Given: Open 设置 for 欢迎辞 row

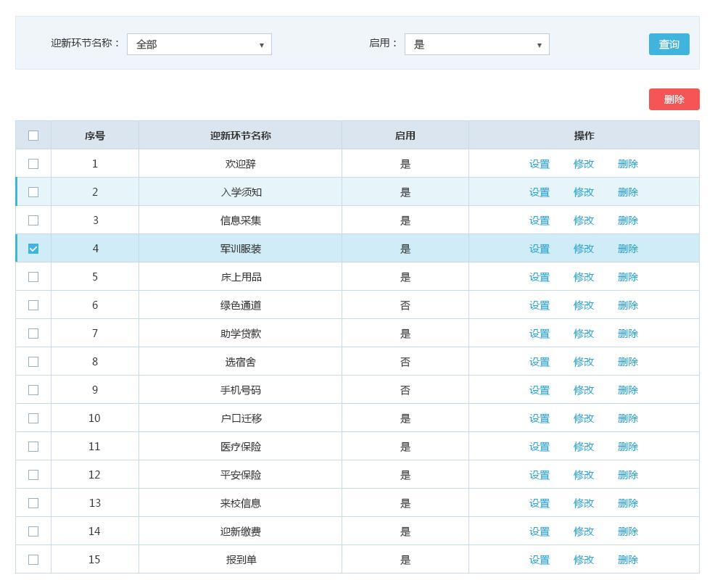Looking at the screenshot, I should 539,164.
